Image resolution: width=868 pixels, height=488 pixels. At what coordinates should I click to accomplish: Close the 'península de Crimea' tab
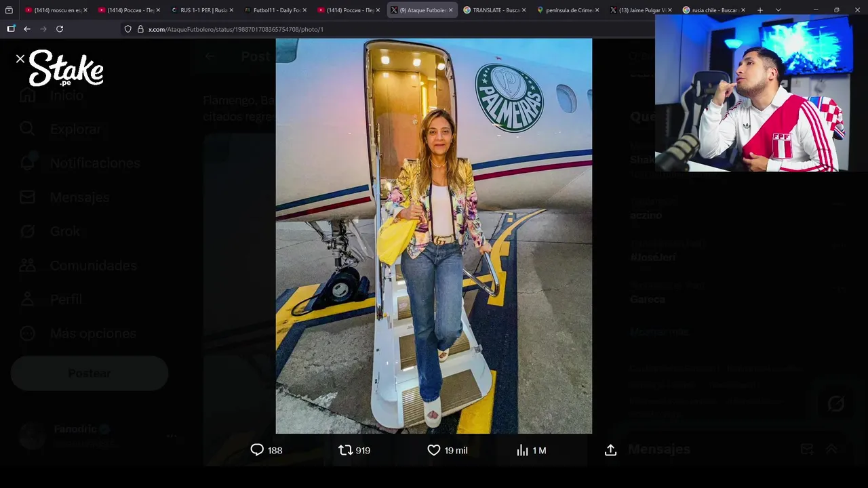(x=597, y=10)
